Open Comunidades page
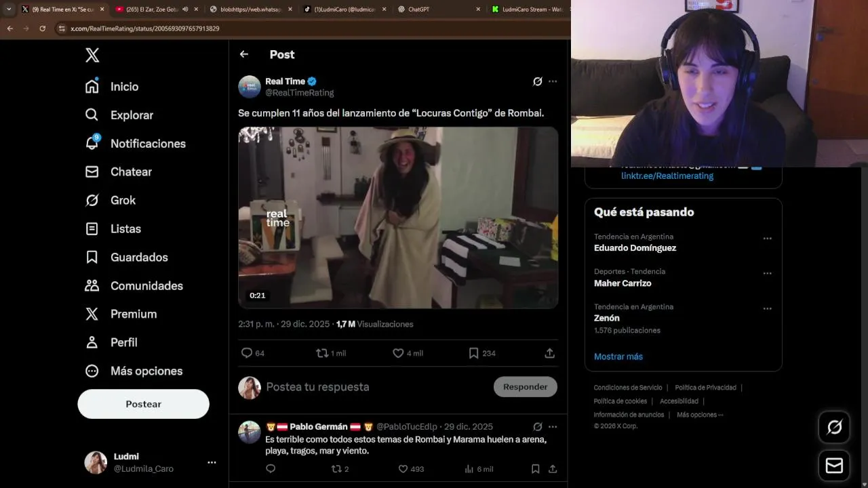The width and height of the screenshot is (868, 488). pos(134,286)
